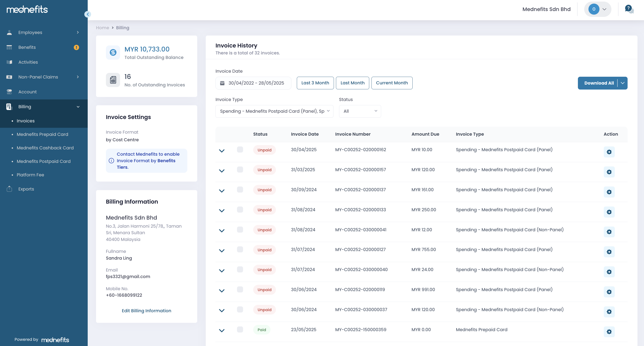Expand invoice row MY-C00252-020000133
This screenshot has width=644, height=346.
(x=221, y=210)
